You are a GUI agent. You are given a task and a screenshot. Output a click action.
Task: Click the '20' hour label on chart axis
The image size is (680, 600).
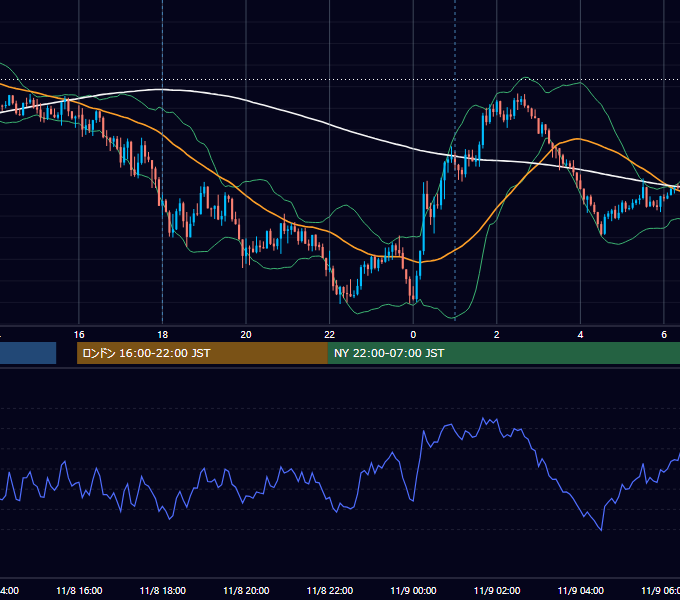246,335
